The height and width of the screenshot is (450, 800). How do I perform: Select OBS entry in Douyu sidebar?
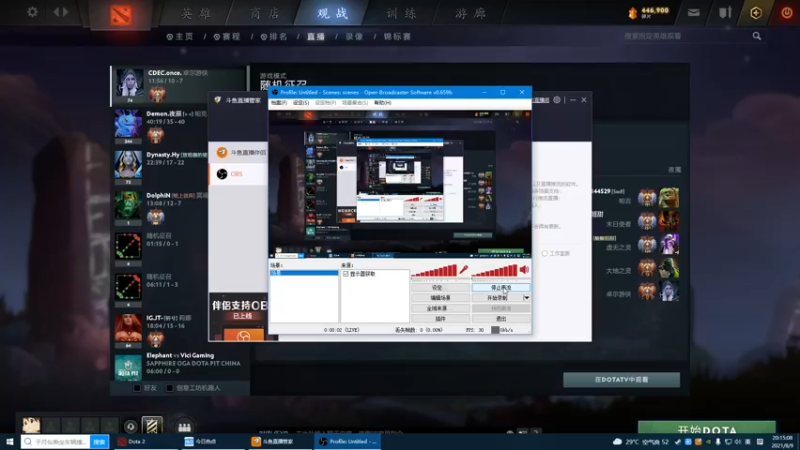click(238, 174)
